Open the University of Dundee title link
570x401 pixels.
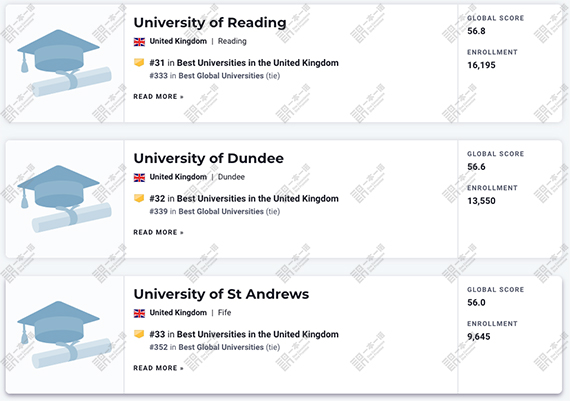click(x=208, y=158)
